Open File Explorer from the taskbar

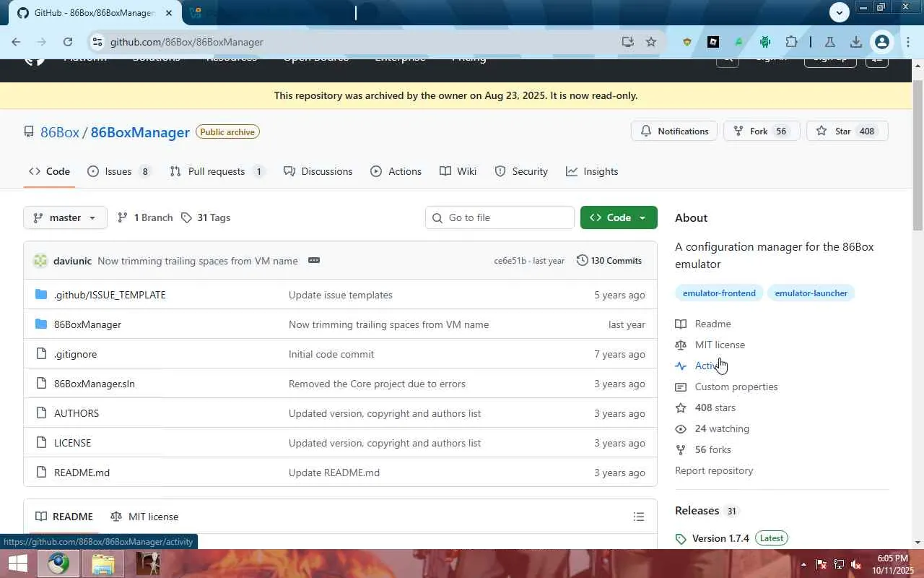103,564
